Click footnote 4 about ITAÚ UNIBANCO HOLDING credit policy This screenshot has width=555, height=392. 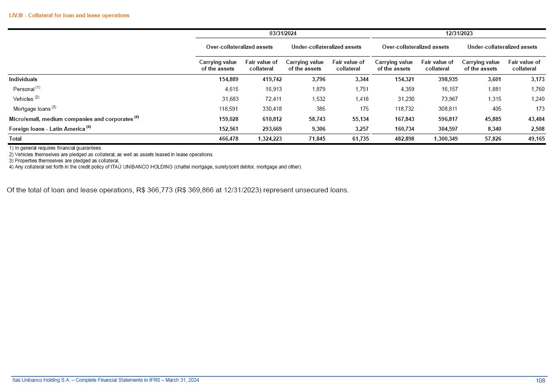155,167
